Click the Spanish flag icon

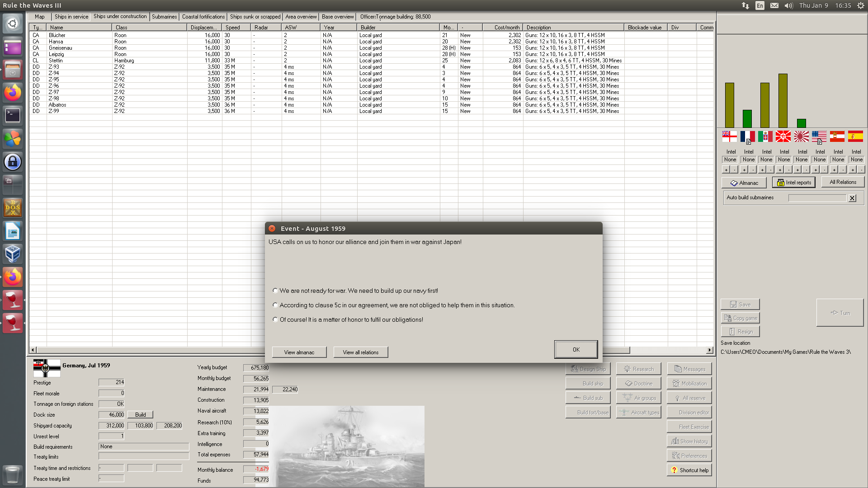click(x=855, y=136)
